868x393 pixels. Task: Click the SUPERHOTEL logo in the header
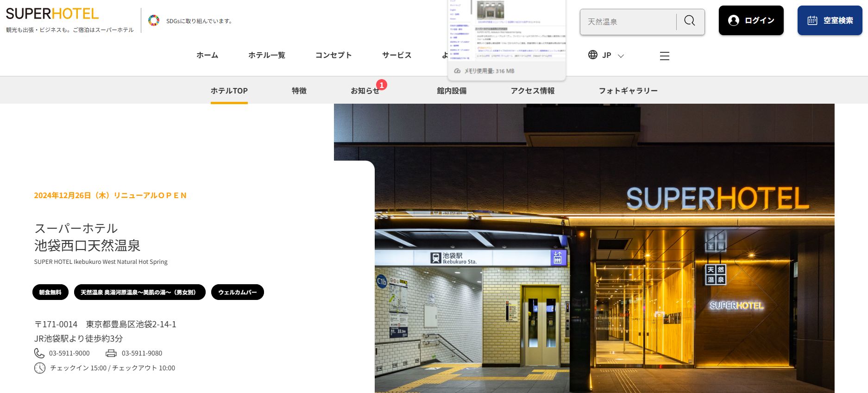coord(52,14)
